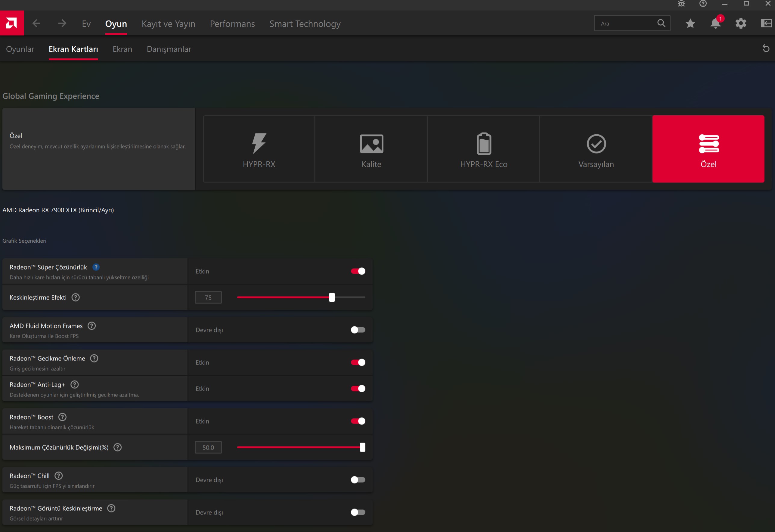Open favorites star icon
This screenshot has height=532, width=775.
(690, 23)
